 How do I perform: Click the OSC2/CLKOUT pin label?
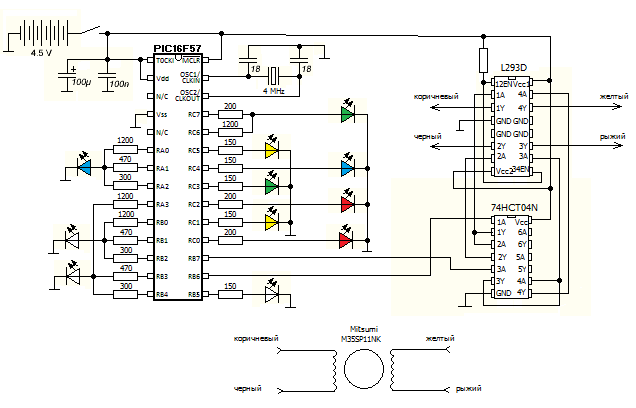(x=187, y=95)
